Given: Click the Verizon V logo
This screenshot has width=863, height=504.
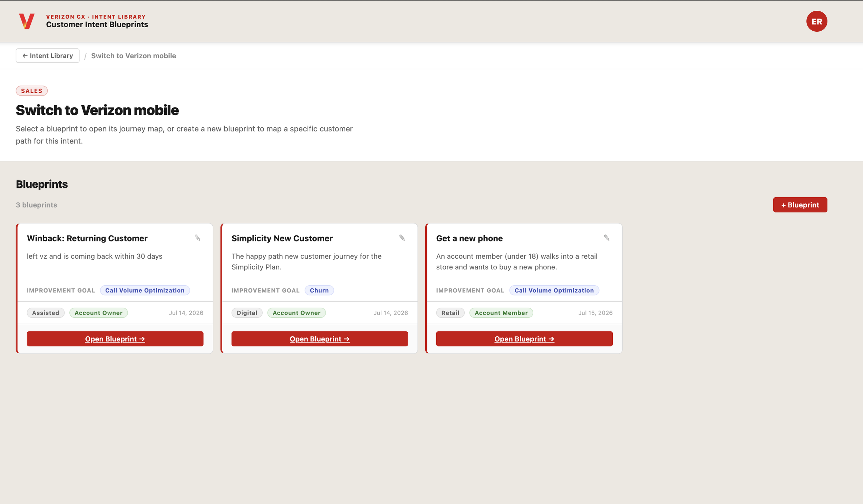Looking at the screenshot, I should (x=27, y=21).
